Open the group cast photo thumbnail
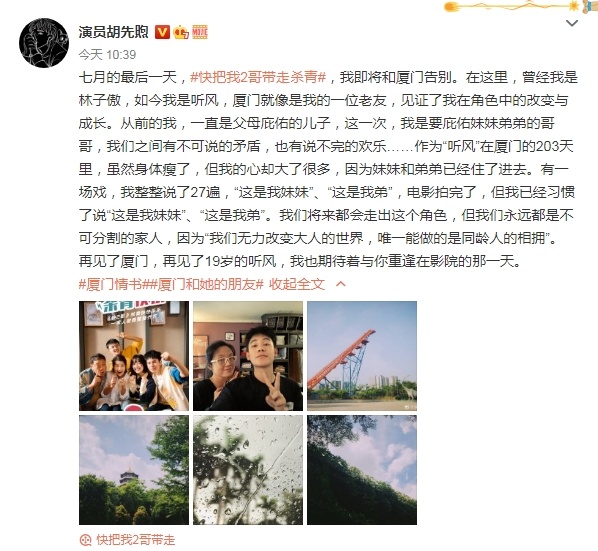598x551 pixels. [x=134, y=356]
